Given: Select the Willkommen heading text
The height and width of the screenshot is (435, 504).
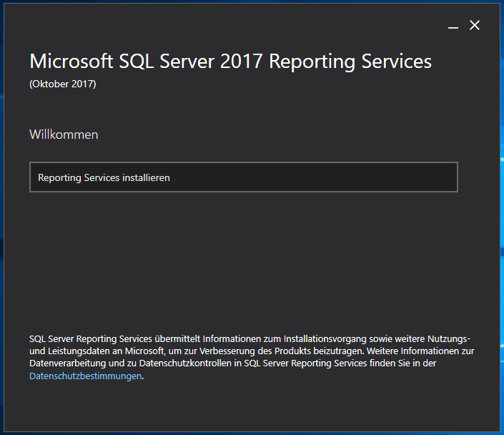Looking at the screenshot, I should 64,135.
